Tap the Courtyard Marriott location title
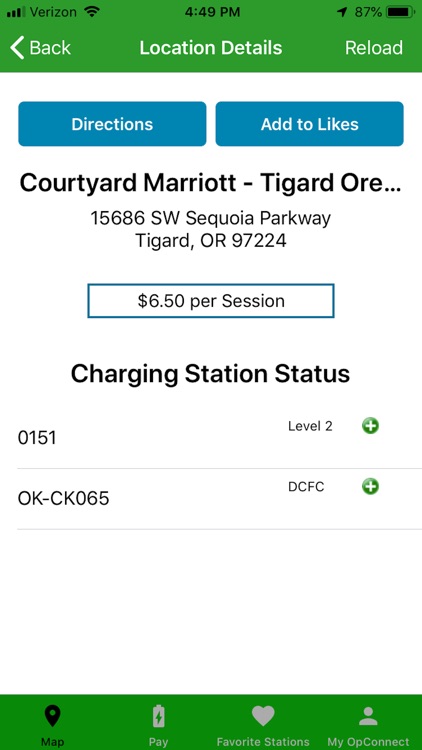This screenshot has height=750, width=422. tap(211, 183)
